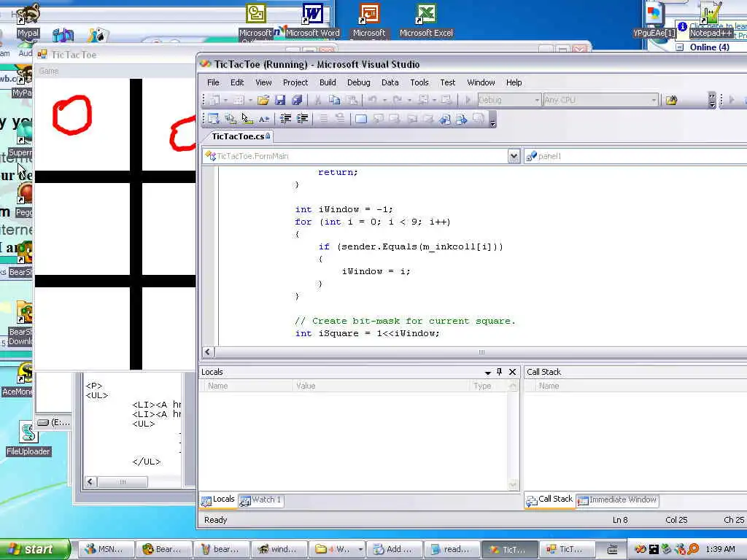The width and height of the screenshot is (747, 560).
Task: Click the Open File folder icon
Action: tap(263, 100)
